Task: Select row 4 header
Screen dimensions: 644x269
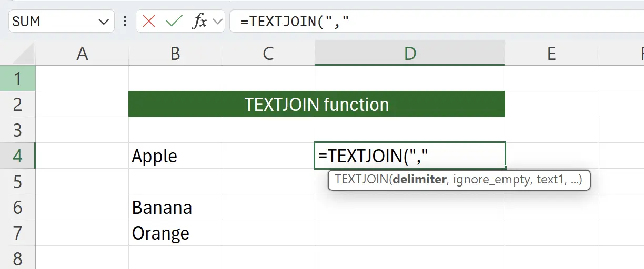Action: 17,156
